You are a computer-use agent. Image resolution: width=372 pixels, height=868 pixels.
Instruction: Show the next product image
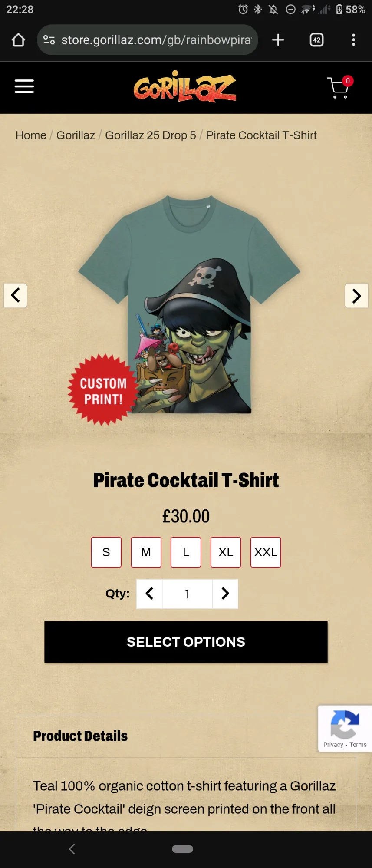click(356, 296)
